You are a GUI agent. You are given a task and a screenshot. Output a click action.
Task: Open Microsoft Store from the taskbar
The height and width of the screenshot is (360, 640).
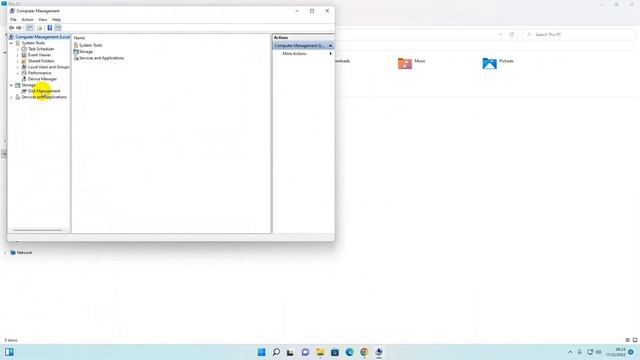[335, 352]
